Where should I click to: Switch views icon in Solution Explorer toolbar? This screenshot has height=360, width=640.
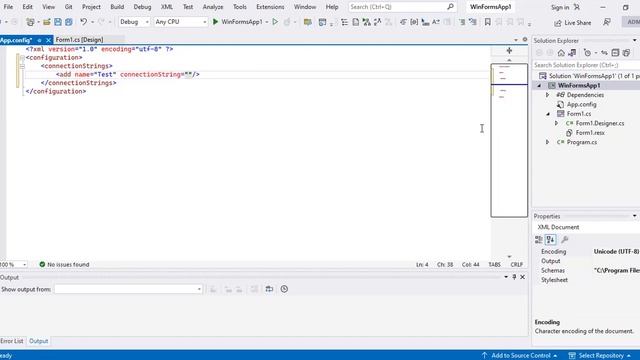pos(572,53)
